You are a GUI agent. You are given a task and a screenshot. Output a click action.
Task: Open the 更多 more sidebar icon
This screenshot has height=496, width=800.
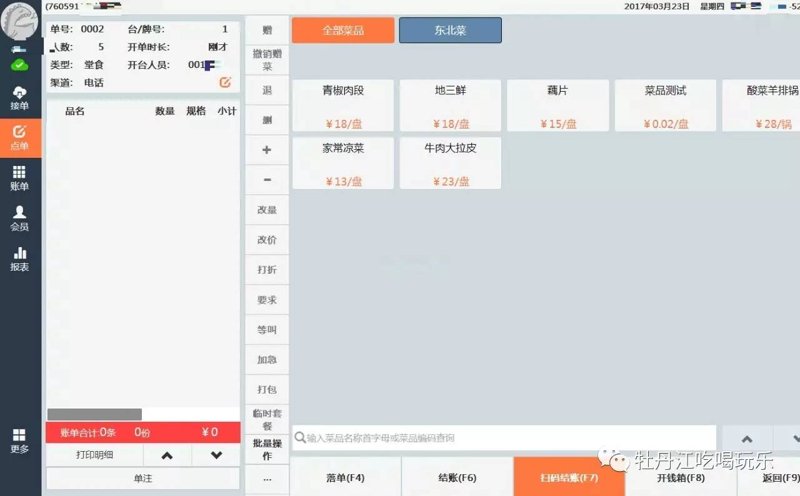19,441
